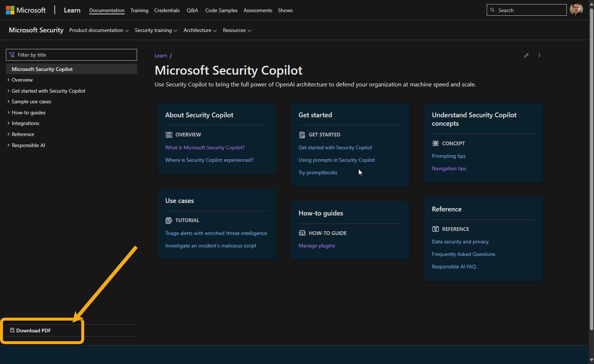Open Data security and privacy link
This screenshot has width=594, height=364.
[460, 242]
